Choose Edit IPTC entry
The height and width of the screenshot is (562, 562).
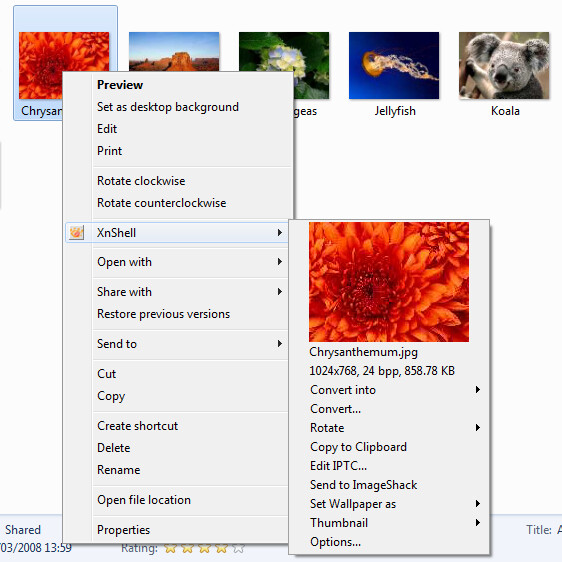(x=338, y=466)
